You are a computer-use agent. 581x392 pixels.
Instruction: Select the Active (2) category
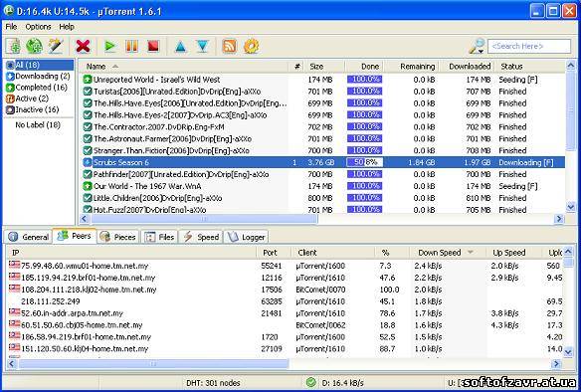click(27, 98)
